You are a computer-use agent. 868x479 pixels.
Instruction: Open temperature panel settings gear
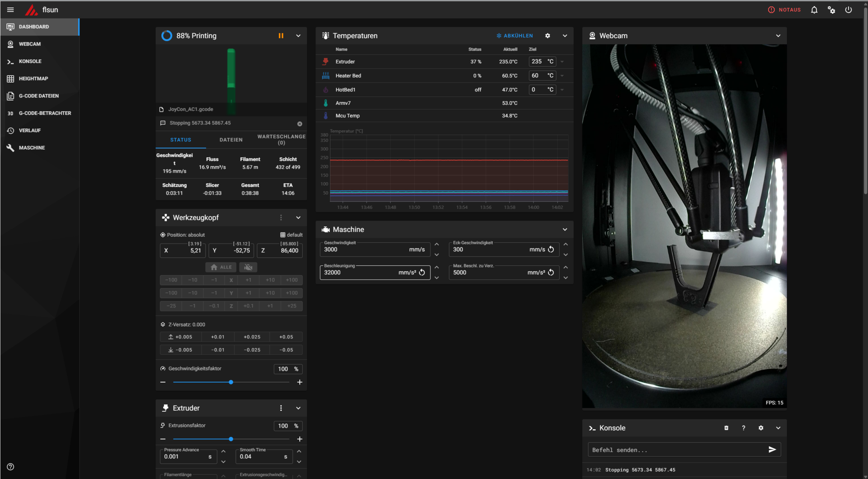pyautogui.click(x=547, y=36)
